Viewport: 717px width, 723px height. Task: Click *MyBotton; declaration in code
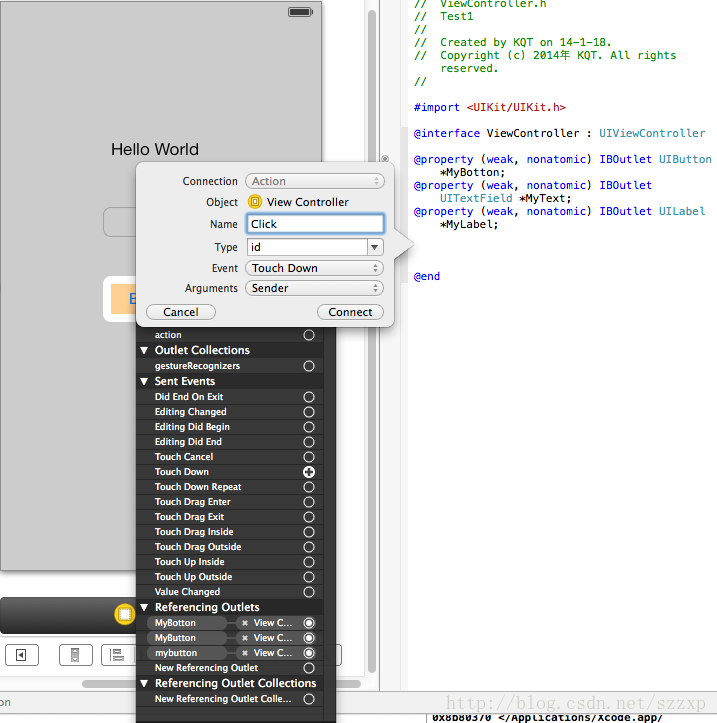[x=473, y=172]
